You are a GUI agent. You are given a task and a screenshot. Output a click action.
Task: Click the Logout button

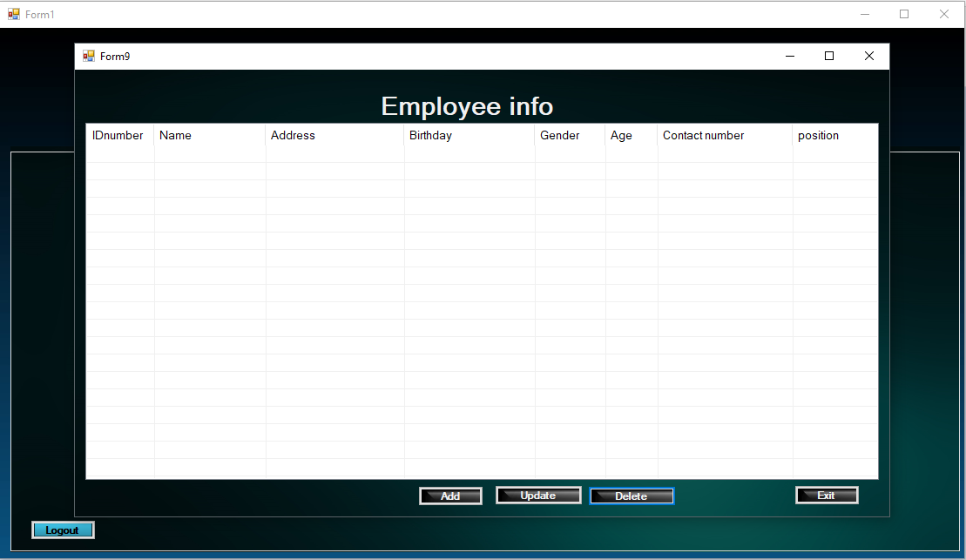click(x=63, y=530)
